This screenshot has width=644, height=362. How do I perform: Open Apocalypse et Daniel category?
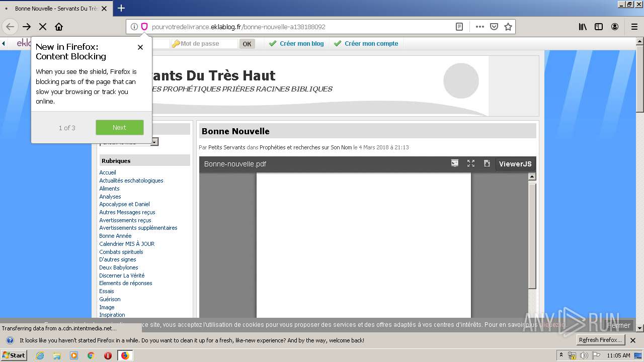[x=124, y=204]
